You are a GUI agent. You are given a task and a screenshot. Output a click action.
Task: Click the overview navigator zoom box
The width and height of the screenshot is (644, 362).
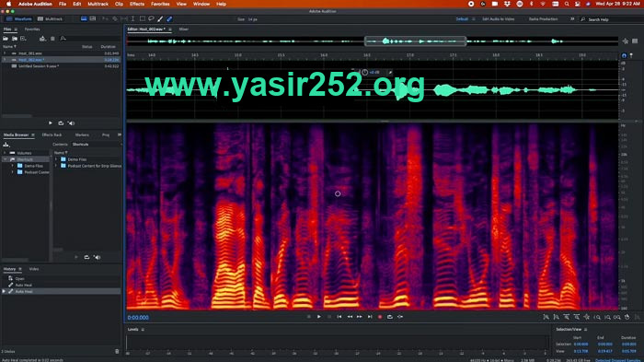coord(415,41)
